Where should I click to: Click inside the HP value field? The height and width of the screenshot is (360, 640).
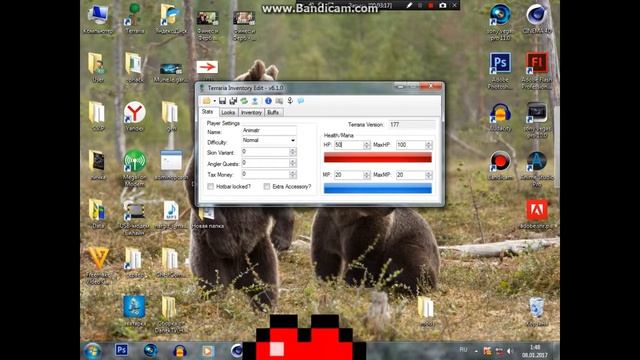coord(349,145)
